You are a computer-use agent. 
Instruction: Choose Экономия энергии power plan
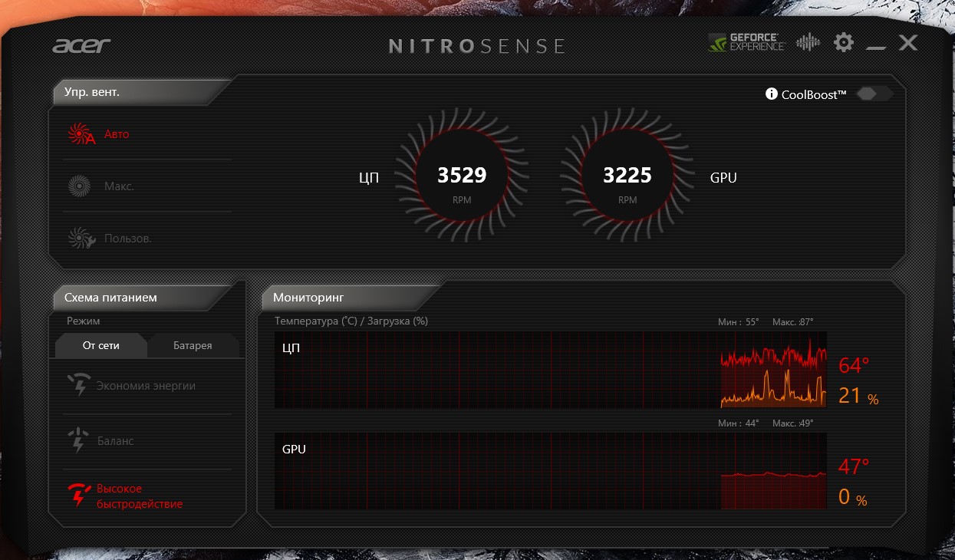(x=146, y=386)
